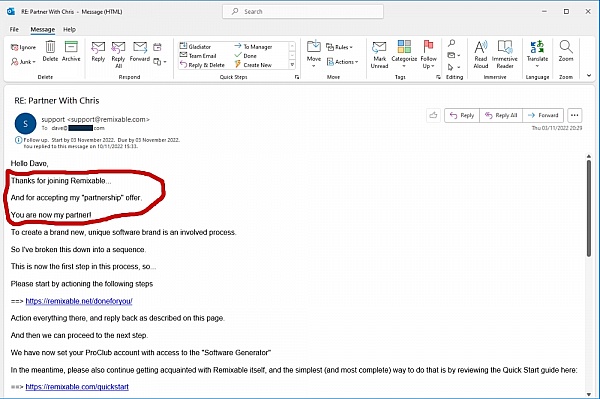Choose Reply & Delete quick step
600x399 pixels.
click(x=202, y=65)
